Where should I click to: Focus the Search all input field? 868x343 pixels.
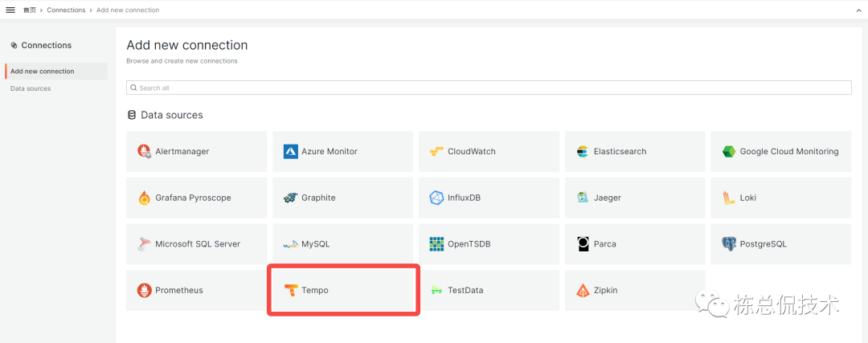[489, 88]
